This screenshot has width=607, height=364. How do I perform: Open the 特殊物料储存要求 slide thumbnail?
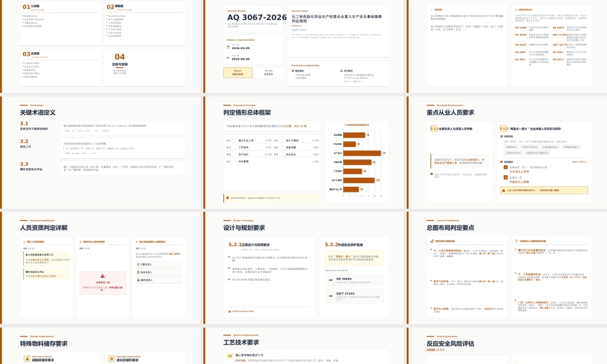click(x=101, y=345)
